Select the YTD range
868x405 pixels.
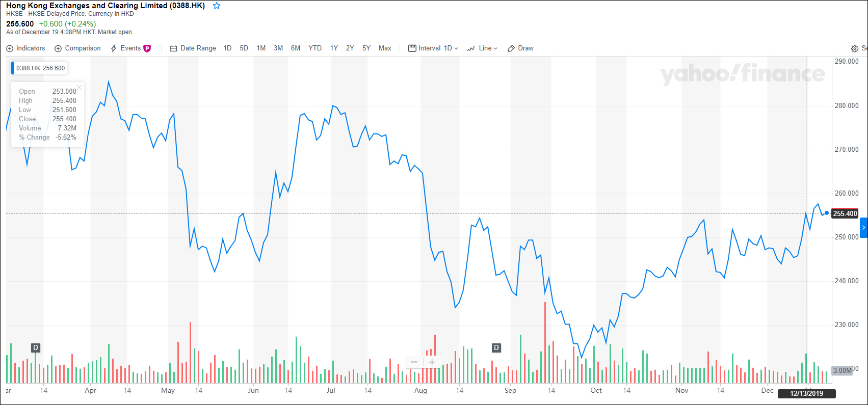(x=315, y=48)
